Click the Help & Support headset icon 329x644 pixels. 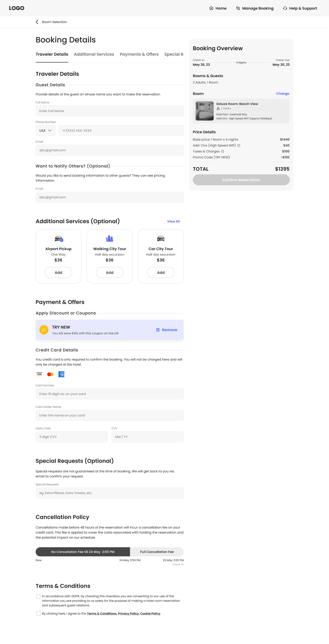285,8
